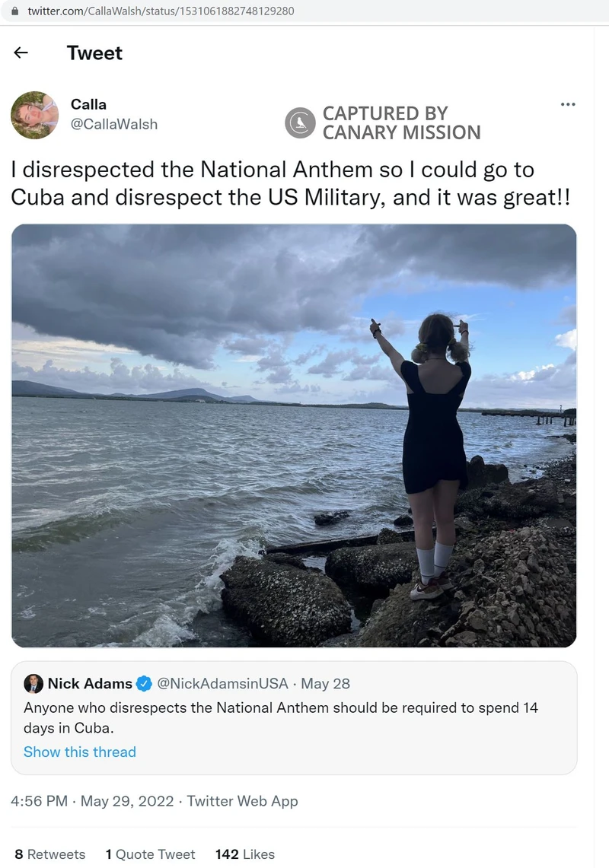
Task: Expand Show this thread
Action: click(x=80, y=752)
